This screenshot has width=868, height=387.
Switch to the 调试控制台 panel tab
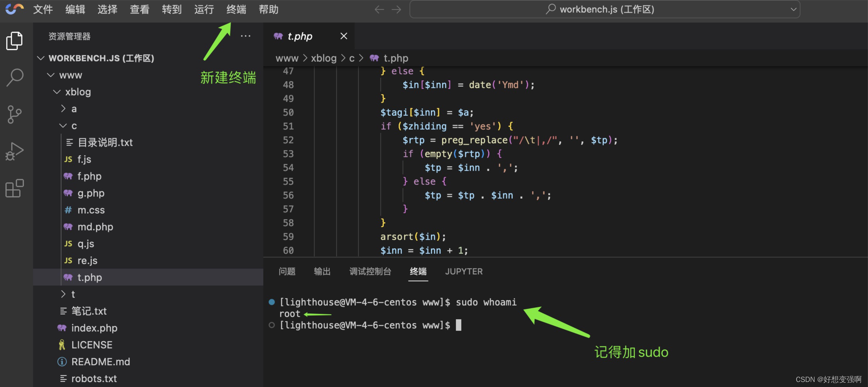click(x=370, y=271)
